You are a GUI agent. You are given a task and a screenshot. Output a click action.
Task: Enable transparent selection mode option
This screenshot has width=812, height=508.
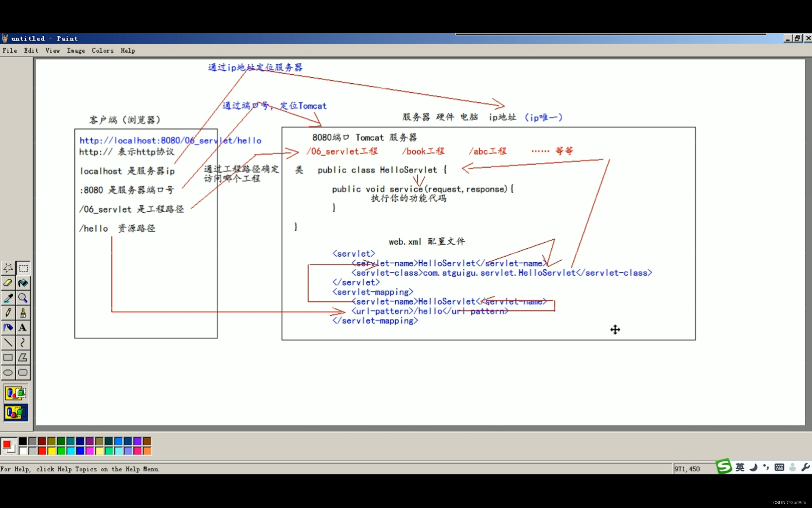coord(15,413)
